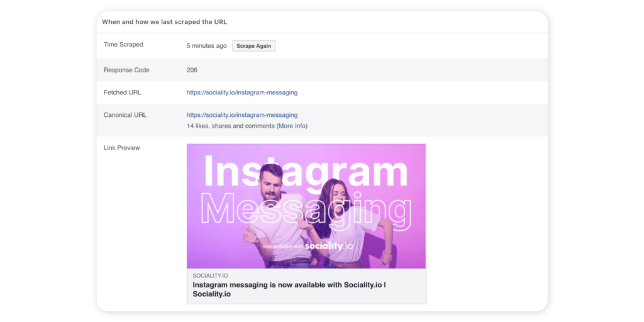The height and width of the screenshot is (322, 644).
Task: Open the Instagram Messaging preview image
Action: tap(306, 206)
